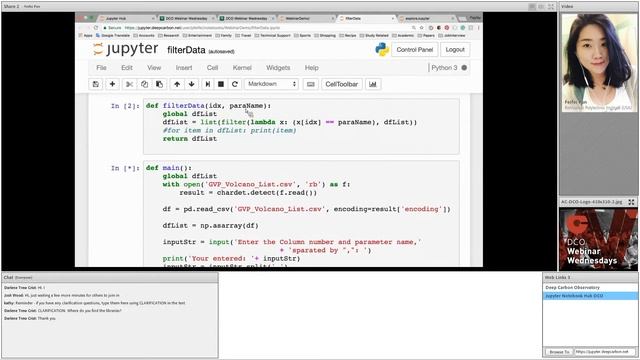The width and height of the screenshot is (640, 360).
Task: Switch to the WebinarDemo browser tab
Action: pos(306,18)
